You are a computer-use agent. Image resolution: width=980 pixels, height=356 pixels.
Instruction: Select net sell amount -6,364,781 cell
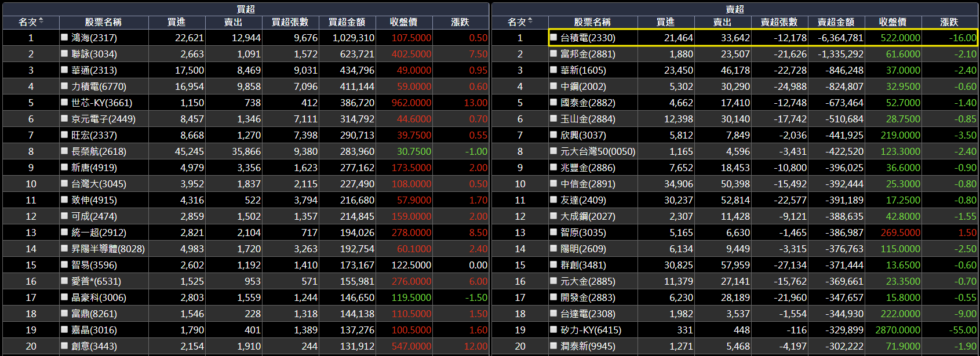pyautogui.click(x=836, y=38)
